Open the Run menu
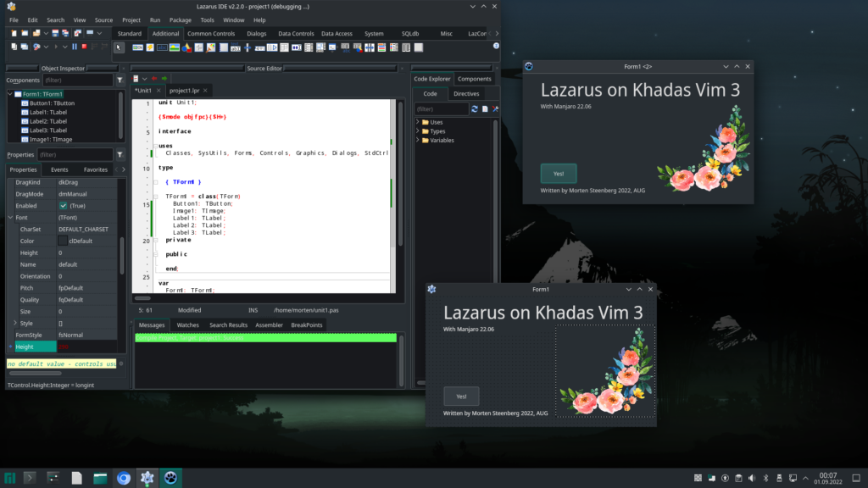The width and height of the screenshot is (868, 488). click(x=155, y=20)
